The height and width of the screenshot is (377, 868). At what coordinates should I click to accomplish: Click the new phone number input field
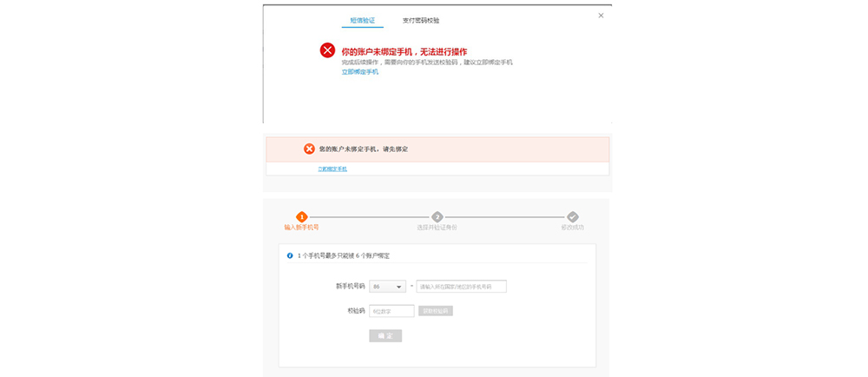coord(461,287)
